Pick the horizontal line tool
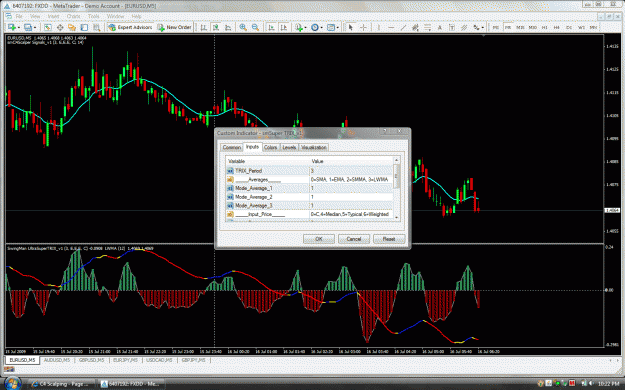The image size is (625, 390). pos(391,27)
